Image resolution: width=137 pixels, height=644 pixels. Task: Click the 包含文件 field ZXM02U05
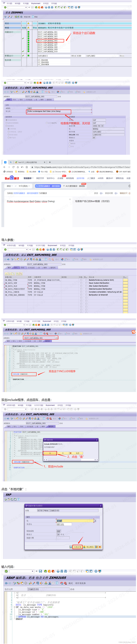pyautogui.click(x=48, y=589)
